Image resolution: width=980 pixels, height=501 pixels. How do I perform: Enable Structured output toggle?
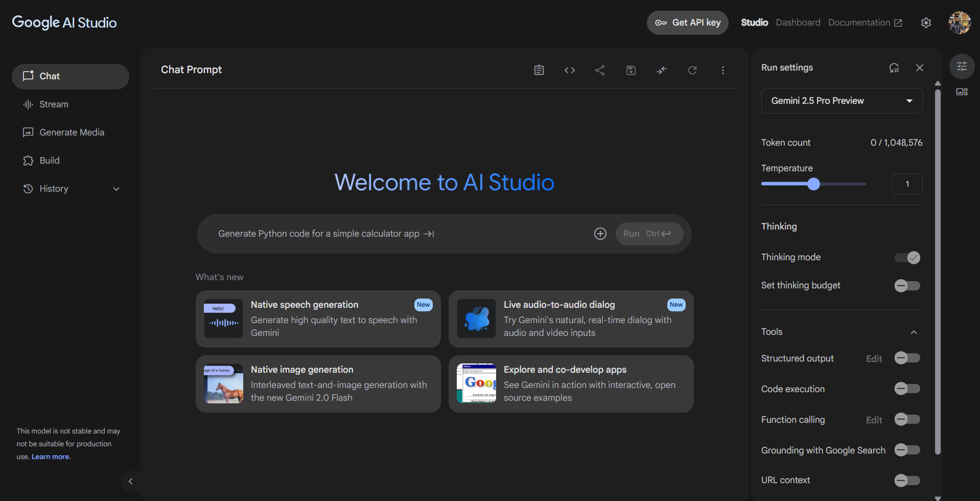(x=907, y=358)
